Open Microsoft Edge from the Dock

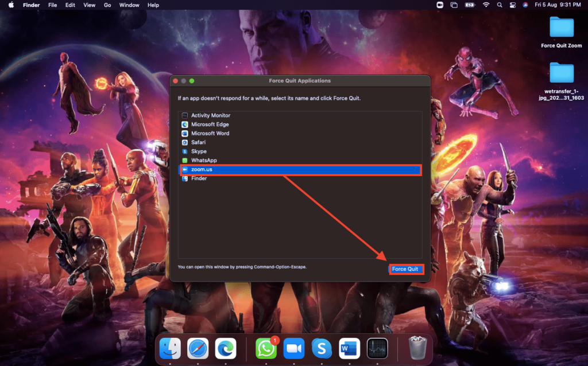tap(226, 348)
